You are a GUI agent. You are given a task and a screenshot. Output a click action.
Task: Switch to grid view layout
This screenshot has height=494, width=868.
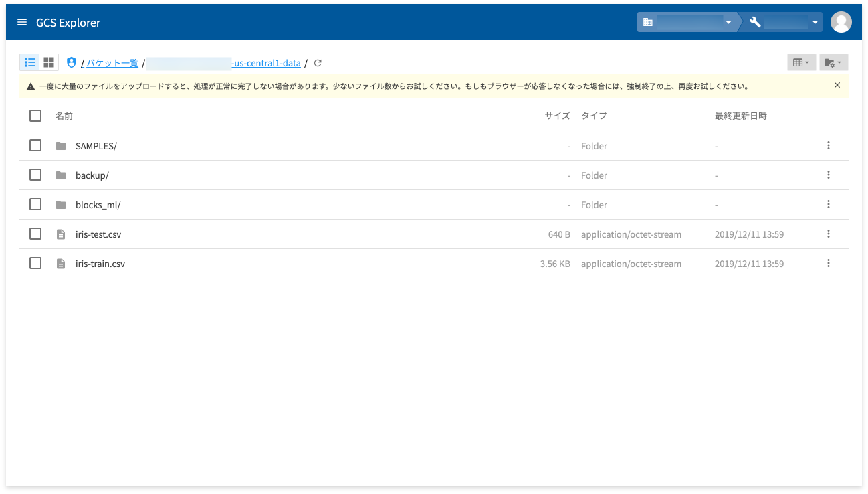click(49, 62)
